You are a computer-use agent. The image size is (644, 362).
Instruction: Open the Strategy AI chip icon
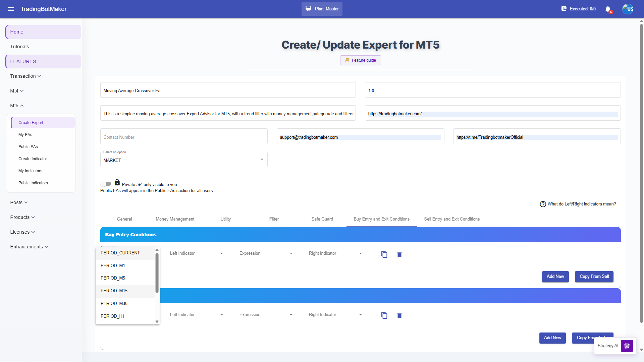[x=627, y=346]
